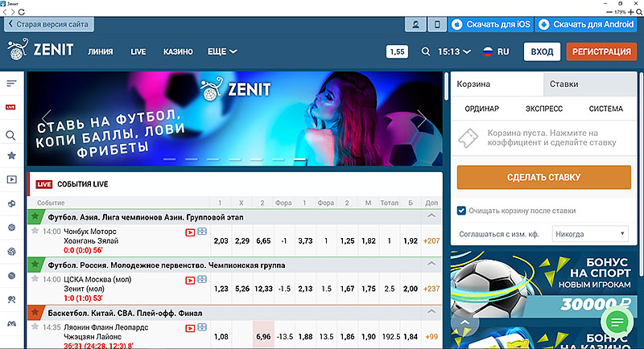The height and width of the screenshot is (349, 644).
Task: Open match tracker for ЦСКА Москва match
Action: (x=202, y=280)
